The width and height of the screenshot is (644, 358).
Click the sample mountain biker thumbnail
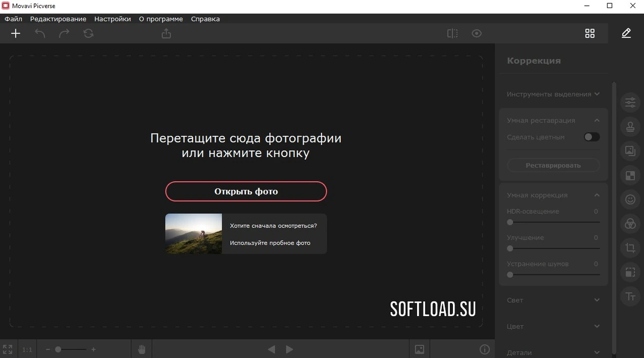pyautogui.click(x=193, y=234)
